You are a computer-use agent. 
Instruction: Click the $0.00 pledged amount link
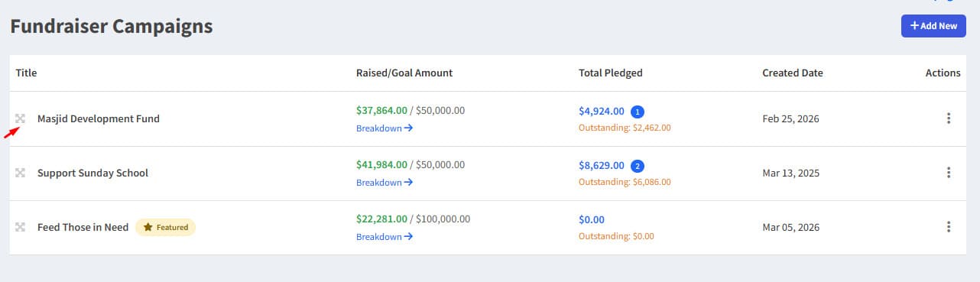592,220
